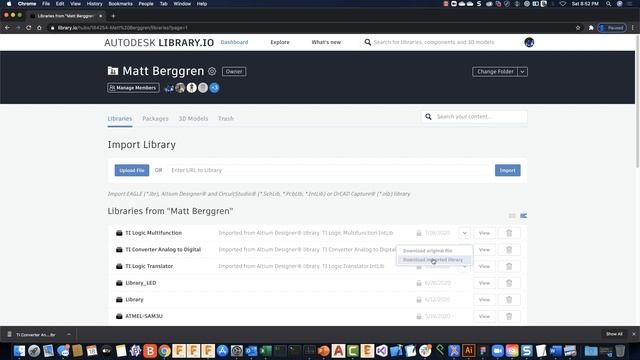The width and height of the screenshot is (640, 360).
Task: Click Chrome back navigation arrow
Action: coord(7,28)
